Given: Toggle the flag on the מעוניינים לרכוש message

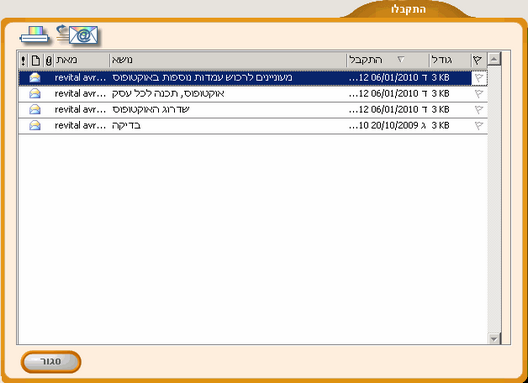Looking at the screenshot, I should click(478, 78).
